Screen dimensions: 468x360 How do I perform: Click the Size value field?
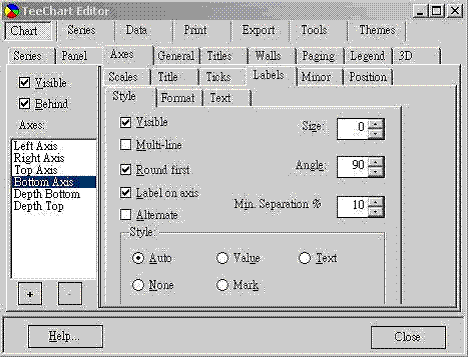point(353,128)
